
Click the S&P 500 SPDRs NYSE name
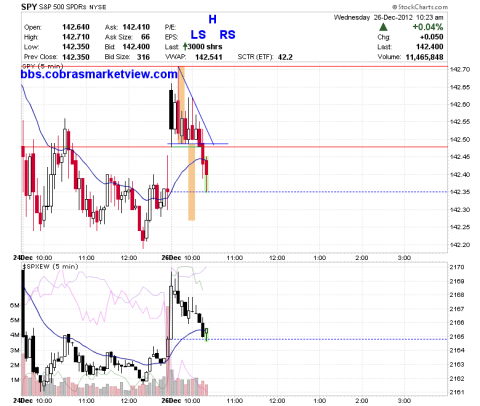pos(72,7)
